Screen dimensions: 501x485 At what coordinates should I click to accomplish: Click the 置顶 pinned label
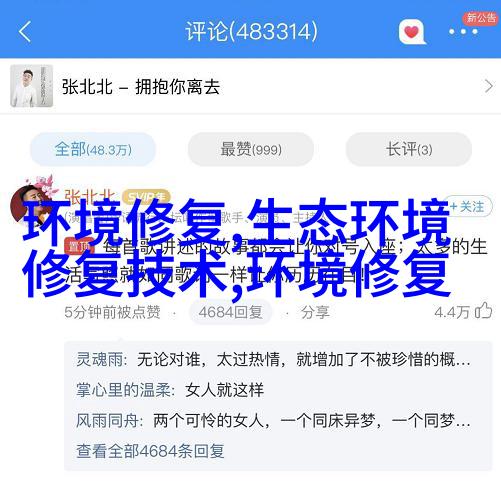pyautogui.click(x=79, y=247)
